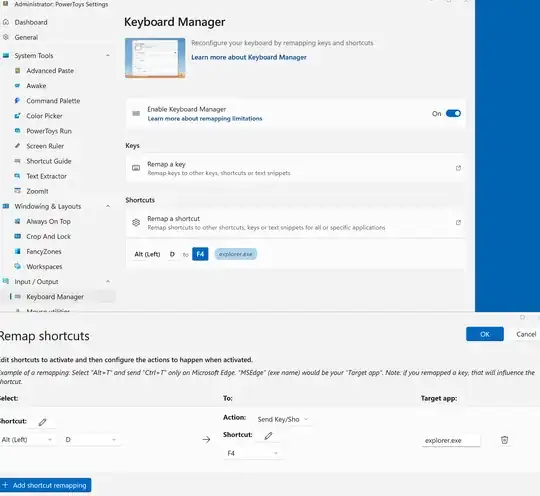Open Workspaces settings page
Viewport: 540px width, 496px height.
click(44, 267)
